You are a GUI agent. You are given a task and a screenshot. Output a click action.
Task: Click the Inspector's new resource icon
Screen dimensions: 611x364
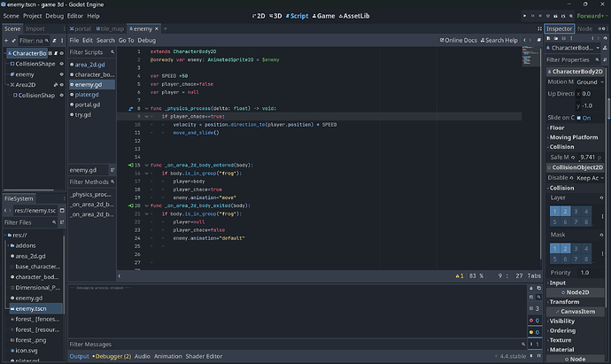[x=548, y=38]
